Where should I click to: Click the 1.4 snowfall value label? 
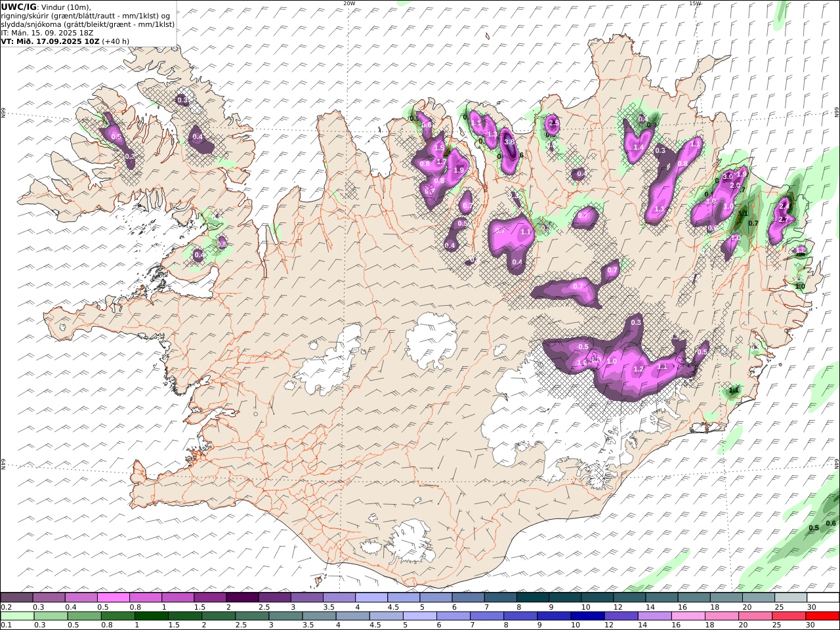pos(638,148)
